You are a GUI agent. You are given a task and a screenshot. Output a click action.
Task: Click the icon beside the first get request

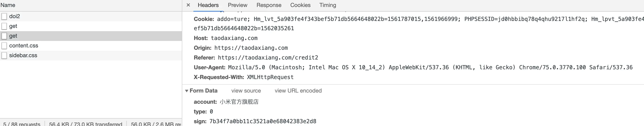4,26
